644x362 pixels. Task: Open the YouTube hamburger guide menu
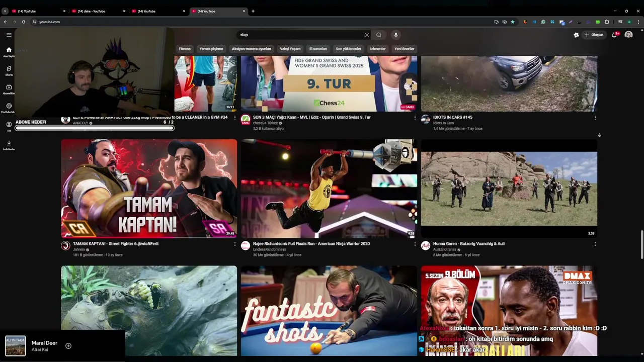[9, 35]
